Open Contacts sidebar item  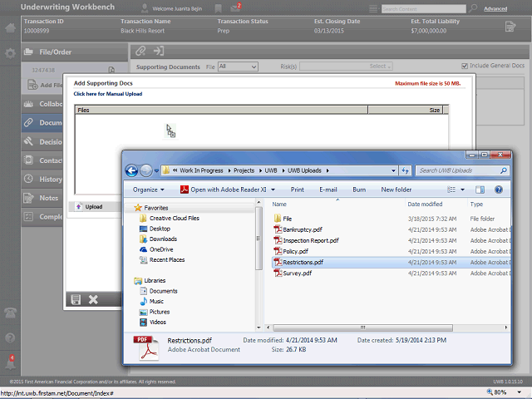[42, 160]
